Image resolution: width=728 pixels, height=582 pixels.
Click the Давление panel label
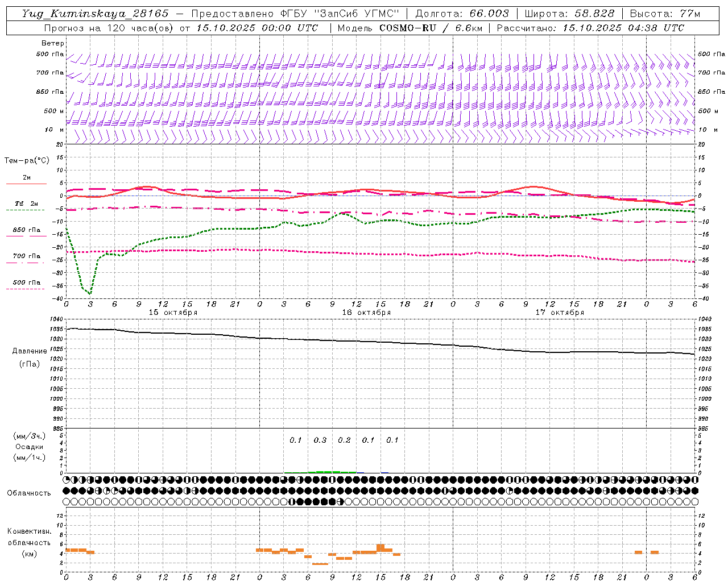pos(30,351)
